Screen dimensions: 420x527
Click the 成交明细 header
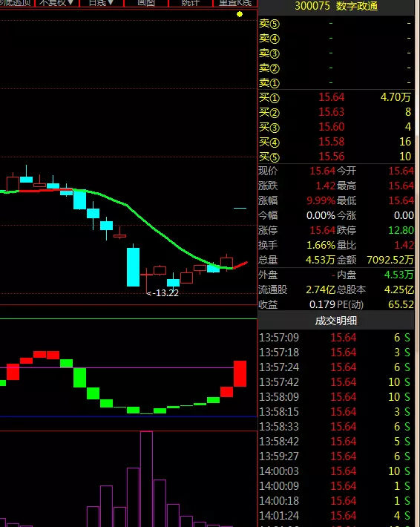point(336,321)
